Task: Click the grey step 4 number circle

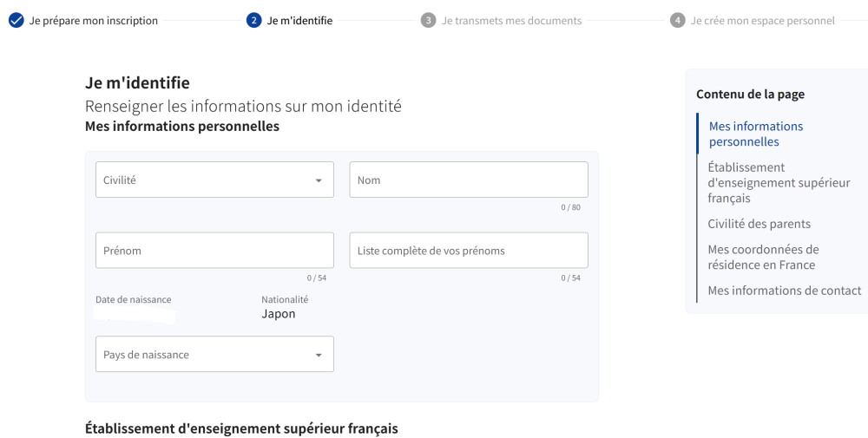Action: pos(678,20)
